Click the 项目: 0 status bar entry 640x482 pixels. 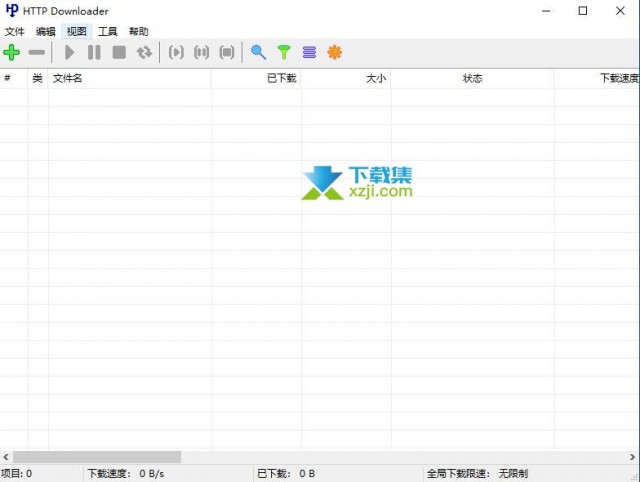[16, 473]
